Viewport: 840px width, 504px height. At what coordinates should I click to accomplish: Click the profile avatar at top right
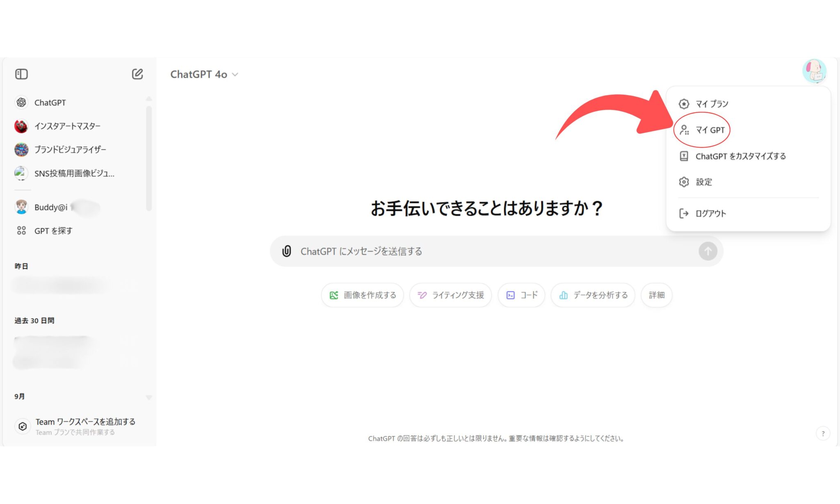[814, 71]
